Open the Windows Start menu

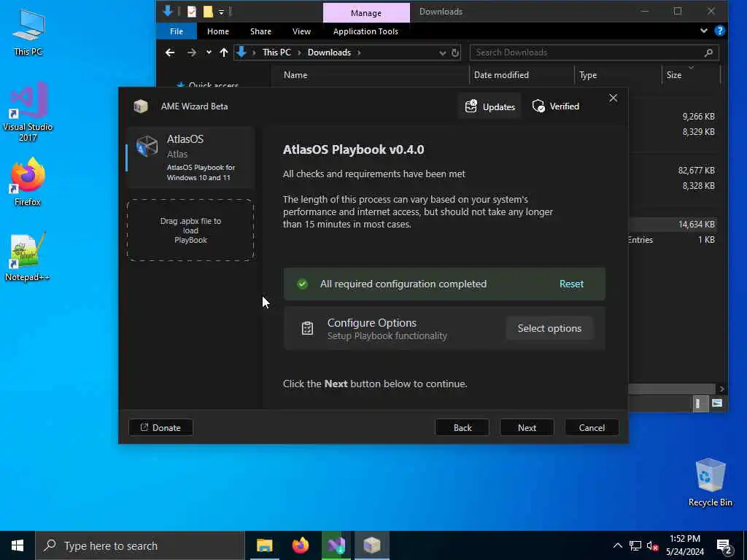(18, 545)
